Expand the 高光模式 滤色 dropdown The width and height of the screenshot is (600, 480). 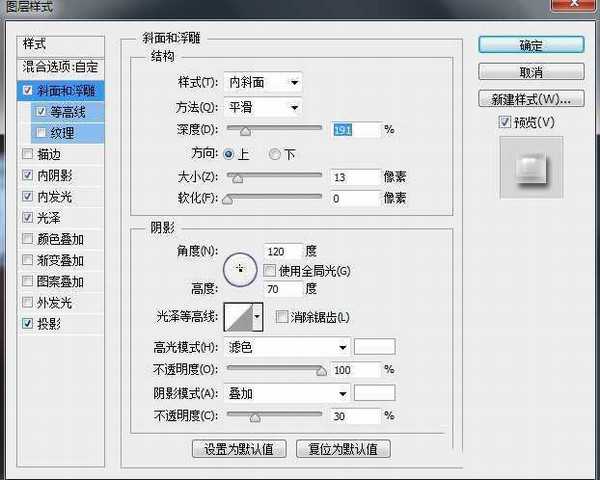point(285,347)
